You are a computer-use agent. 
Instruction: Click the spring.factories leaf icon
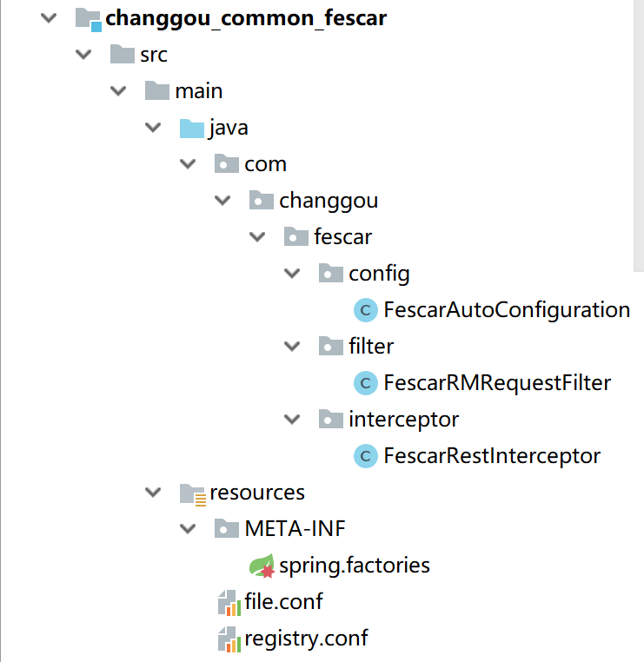pos(262,566)
